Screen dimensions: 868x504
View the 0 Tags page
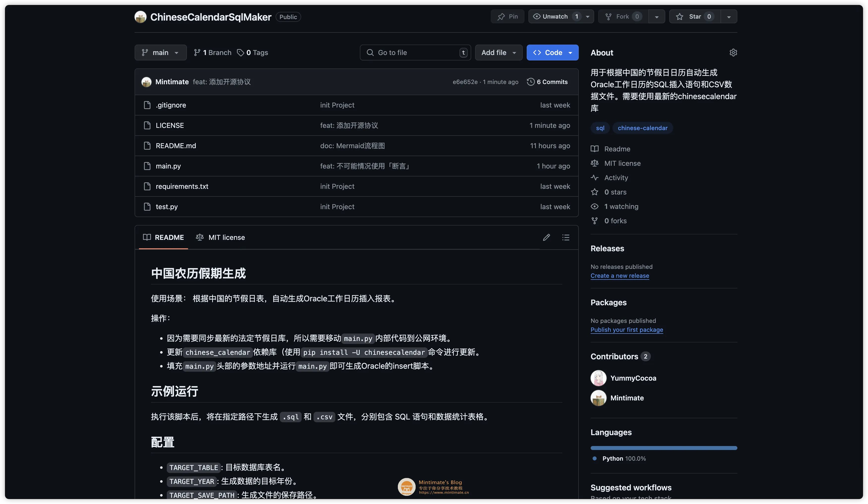253,53
